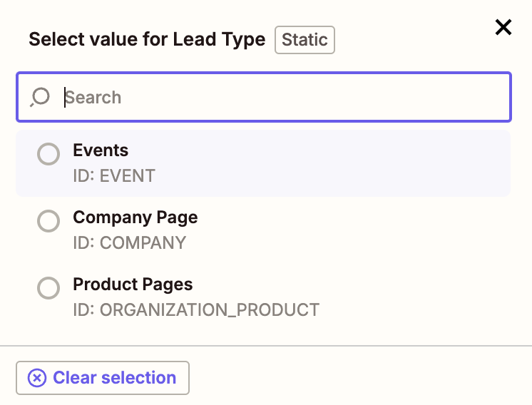532x405 pixels.
Task: Click the ID: COMPANY subtext
Action: [129, 242]
